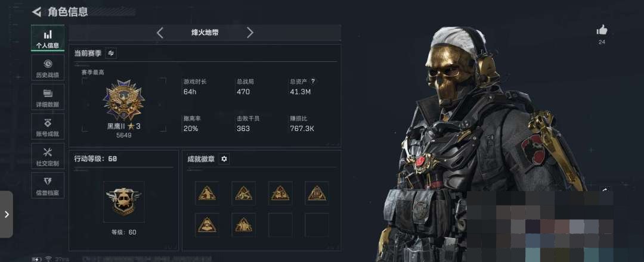Click the share arrow icon near the character

point(605,190)
